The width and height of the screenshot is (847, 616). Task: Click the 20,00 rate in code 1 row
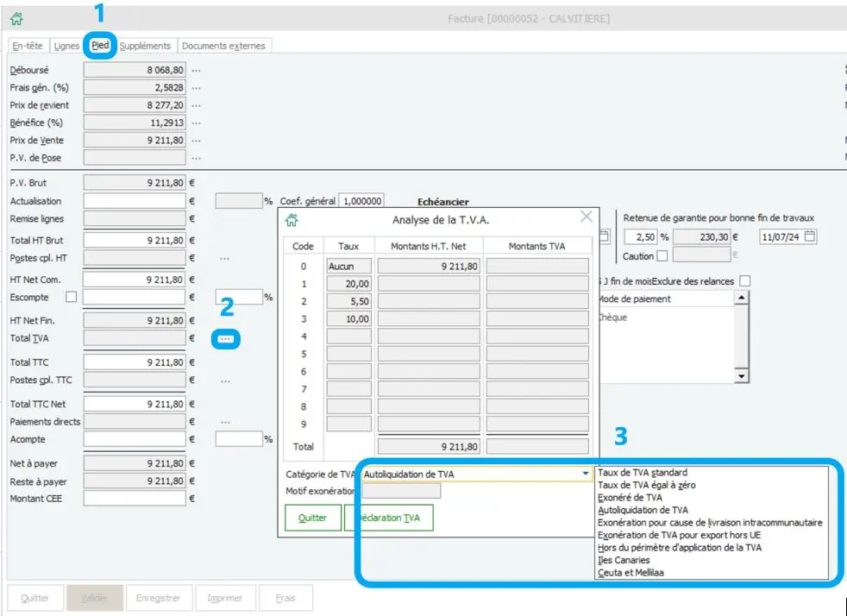[x=349, y=284]
